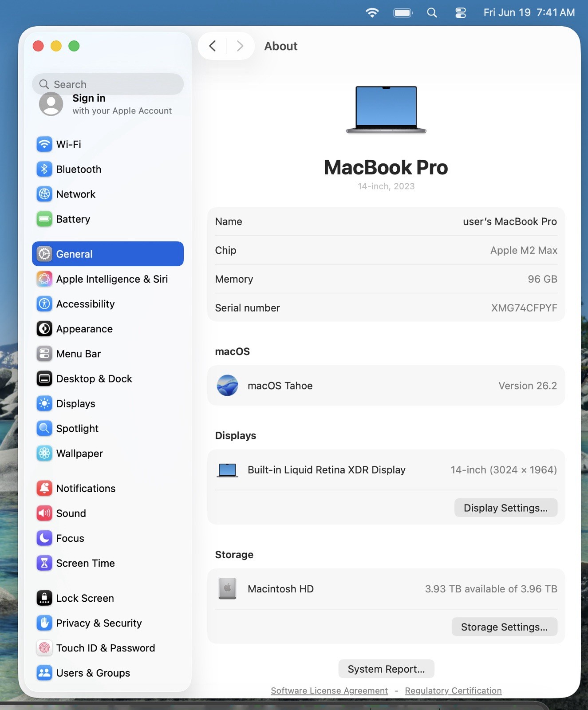Viewport: 588px width, 710px height.
Task: Click the MacBook Pro laptop image
Action: pos(386,110)
